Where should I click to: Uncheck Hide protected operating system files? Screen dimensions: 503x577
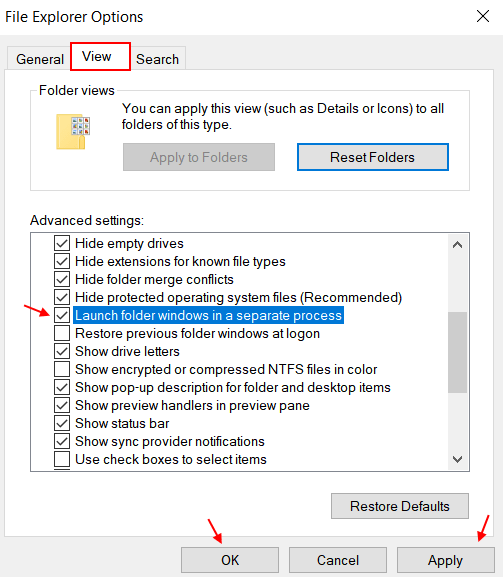[62, 297]
